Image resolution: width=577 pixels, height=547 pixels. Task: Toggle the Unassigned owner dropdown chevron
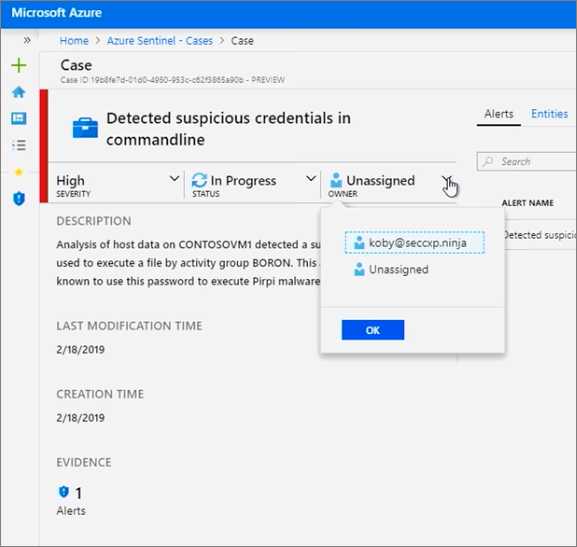pos(447,179)
